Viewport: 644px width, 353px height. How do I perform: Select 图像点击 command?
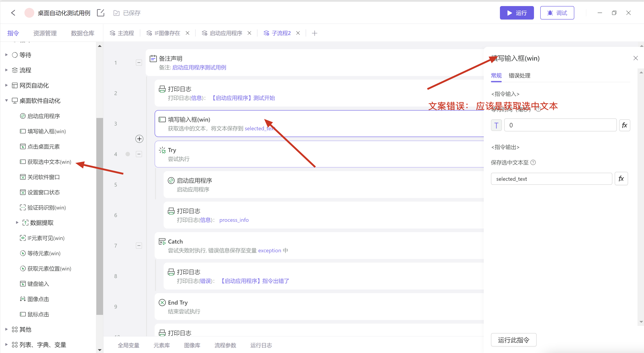[35, 299]
